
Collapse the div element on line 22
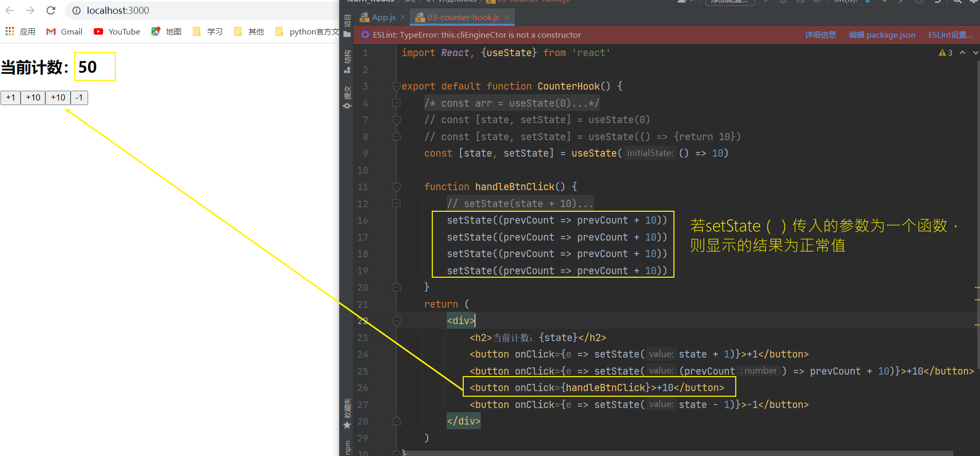tap(396, 320)
